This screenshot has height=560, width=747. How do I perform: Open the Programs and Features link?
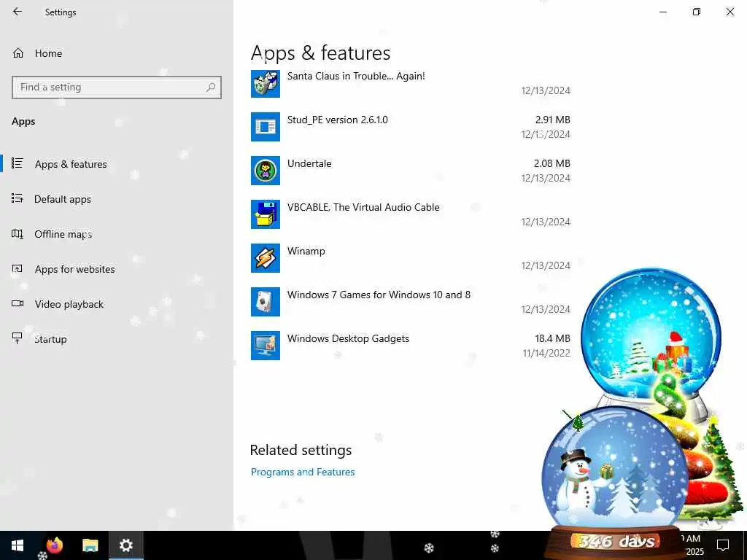(303, 472)
